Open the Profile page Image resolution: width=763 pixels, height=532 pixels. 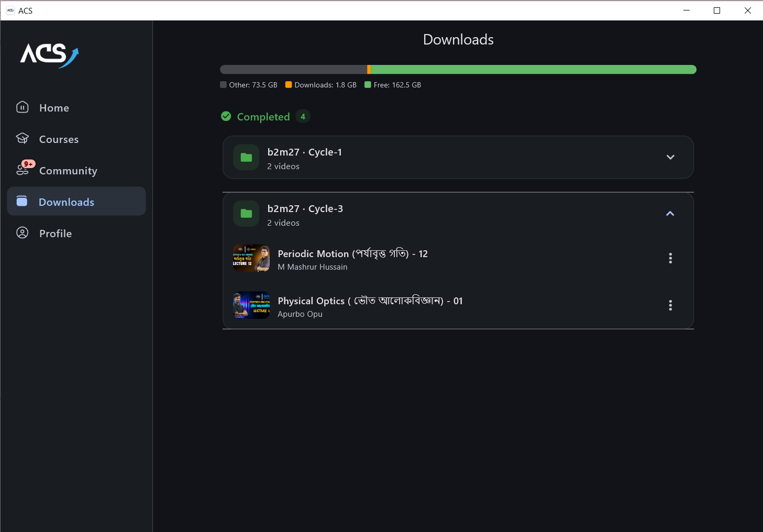pyautogui.click(x=76, y=233)
